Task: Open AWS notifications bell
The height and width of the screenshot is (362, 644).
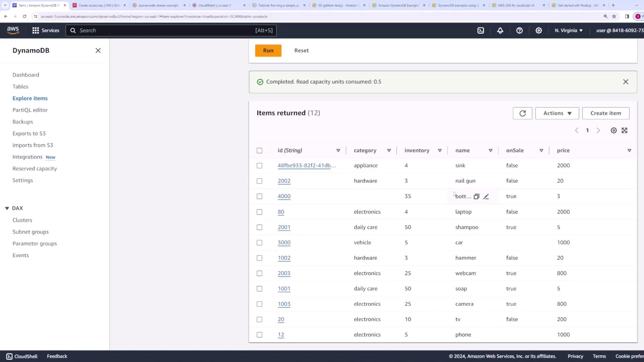Action: click(x=500, y=31)
